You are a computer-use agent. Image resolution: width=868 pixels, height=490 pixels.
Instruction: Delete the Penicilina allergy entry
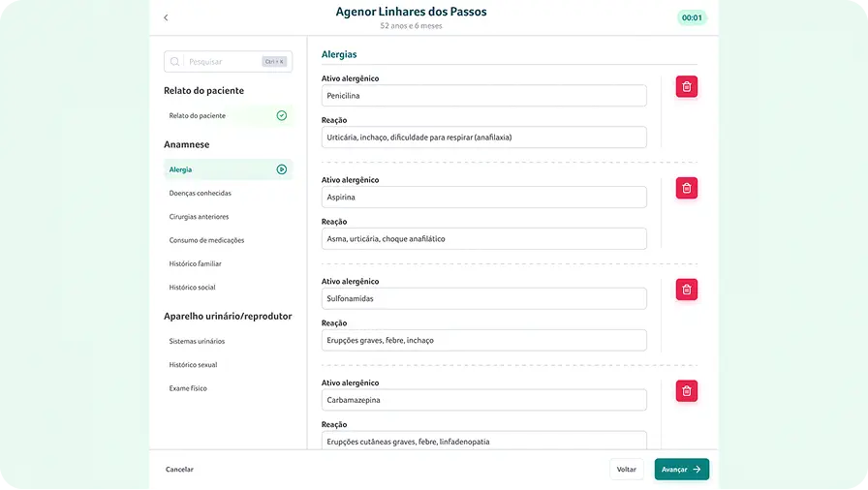point(686,86)
